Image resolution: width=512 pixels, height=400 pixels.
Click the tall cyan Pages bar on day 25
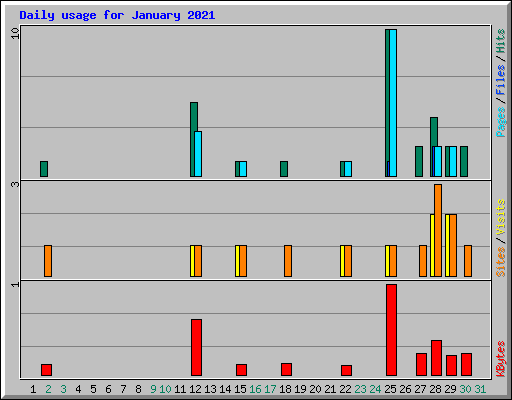(393, 103)
